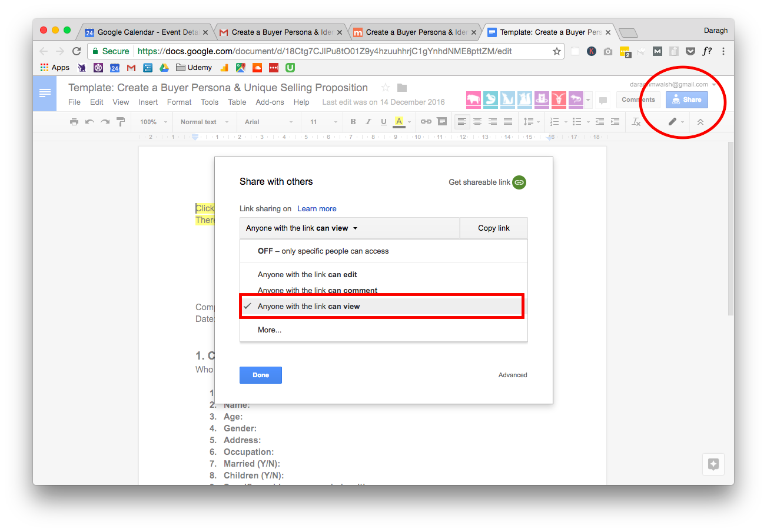The width and height of the screenshot is (767, 532).
Task: Select 'Anyone with the link can view'
Action: pos(308,307)
